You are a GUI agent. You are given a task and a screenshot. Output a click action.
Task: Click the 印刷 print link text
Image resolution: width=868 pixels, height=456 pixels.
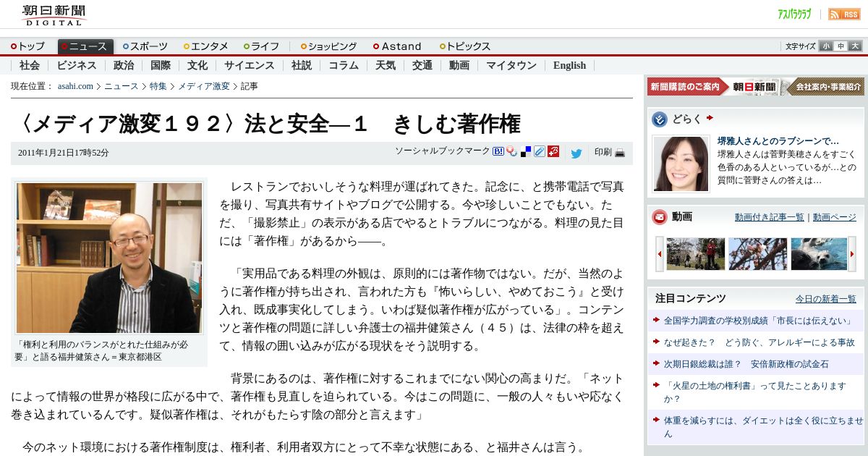click(603, 153)
